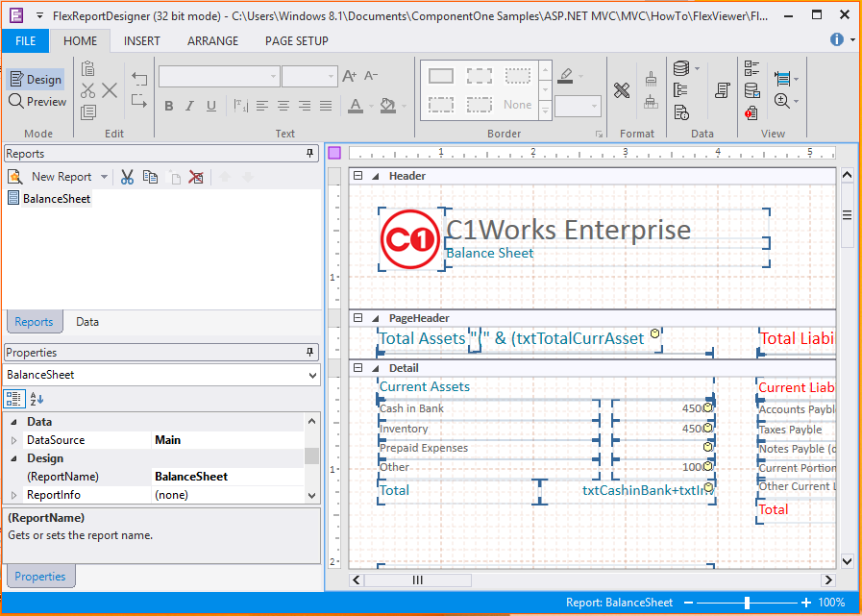Click the Delete X icon in Edit group

tap(110, 90)
